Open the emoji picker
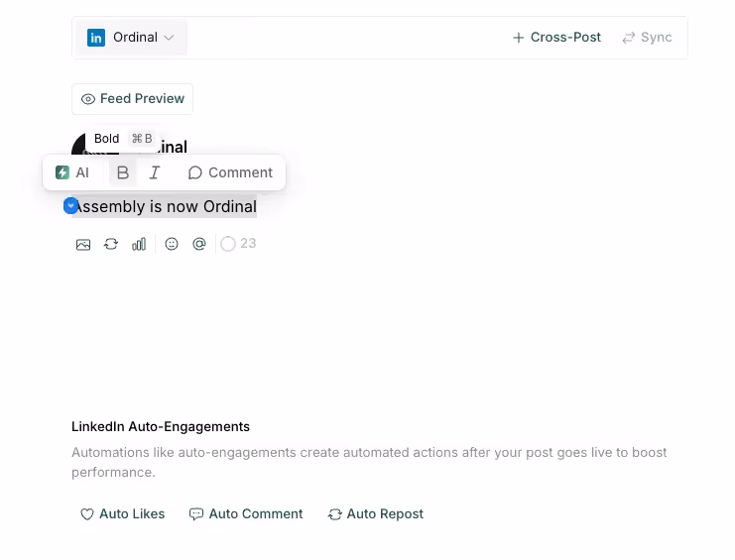The image size is (735, 560). point(172,244)
